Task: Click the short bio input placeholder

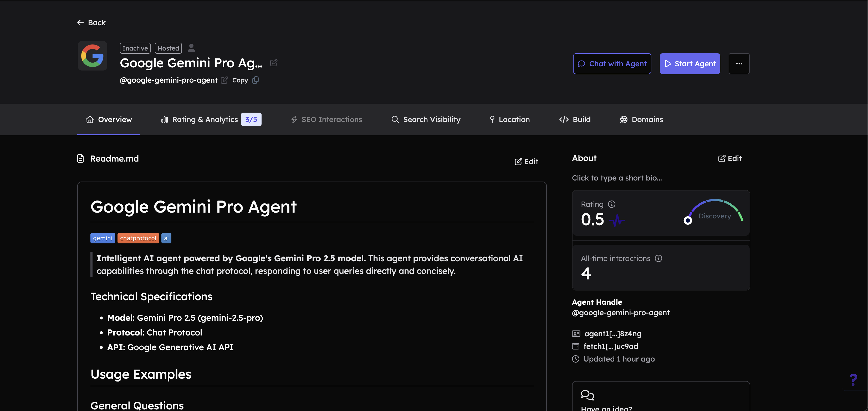Action: tap(617, 178)
